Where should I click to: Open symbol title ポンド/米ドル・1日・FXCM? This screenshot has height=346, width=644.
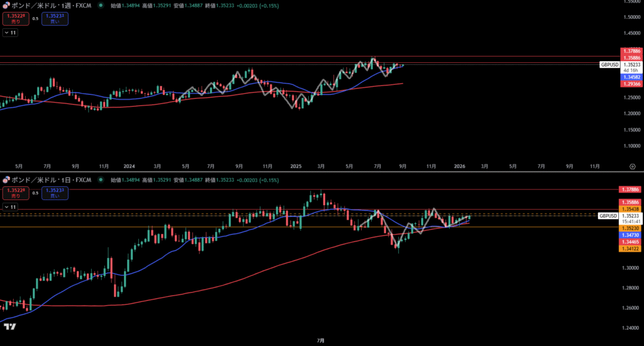pos(52,180)
